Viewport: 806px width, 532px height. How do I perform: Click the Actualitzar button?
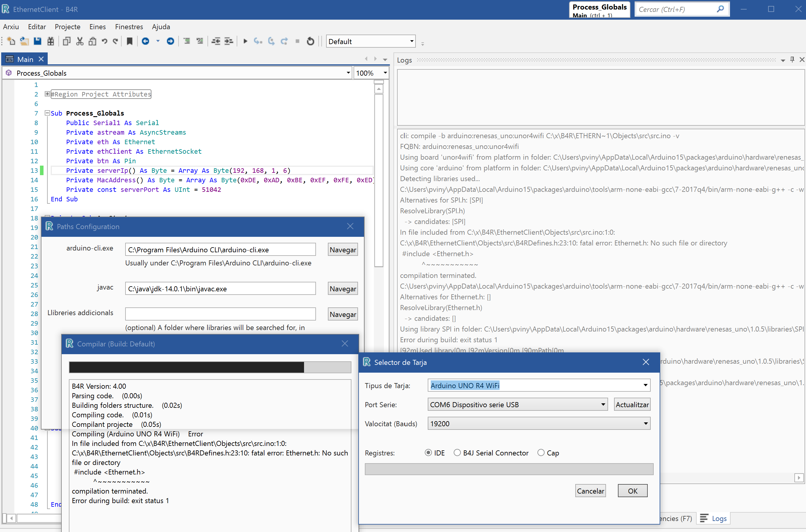click(632, 405)
